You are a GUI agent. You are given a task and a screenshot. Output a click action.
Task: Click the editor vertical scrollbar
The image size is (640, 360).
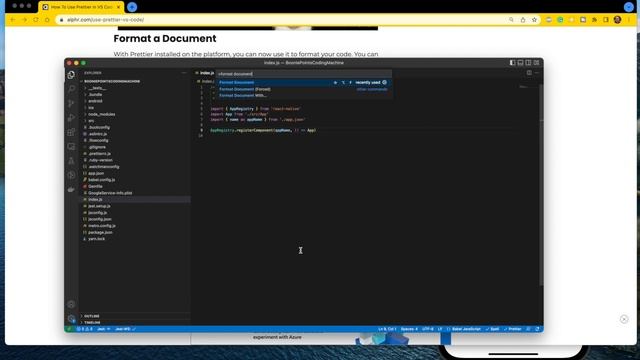[541, 184]
